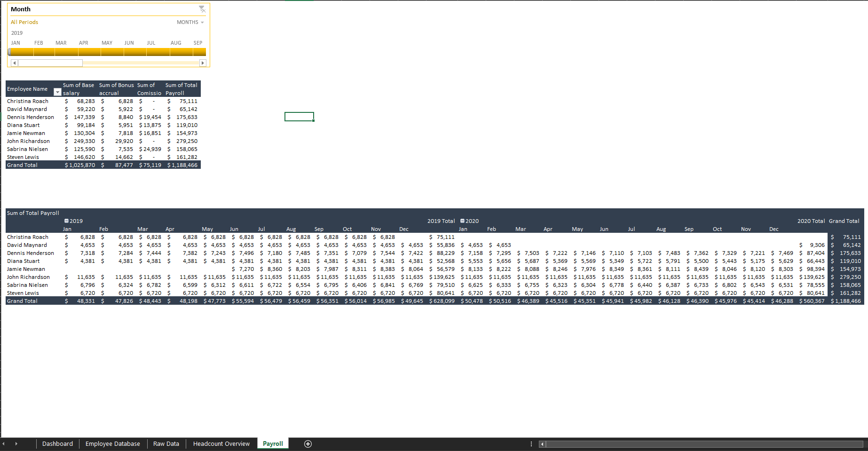Click the next-sheet navigation arrow
The width and height of the screenshot is (868, 451).
[17, 443]
